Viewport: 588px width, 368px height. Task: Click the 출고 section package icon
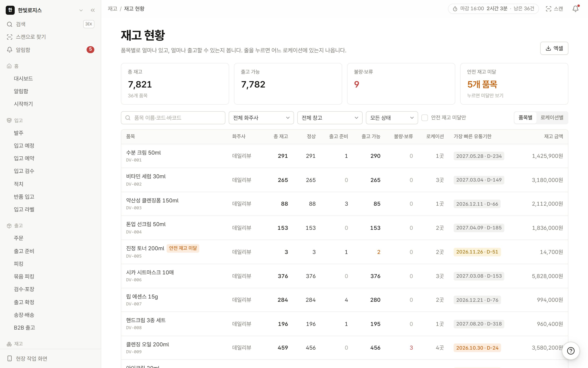pos(9,226)
